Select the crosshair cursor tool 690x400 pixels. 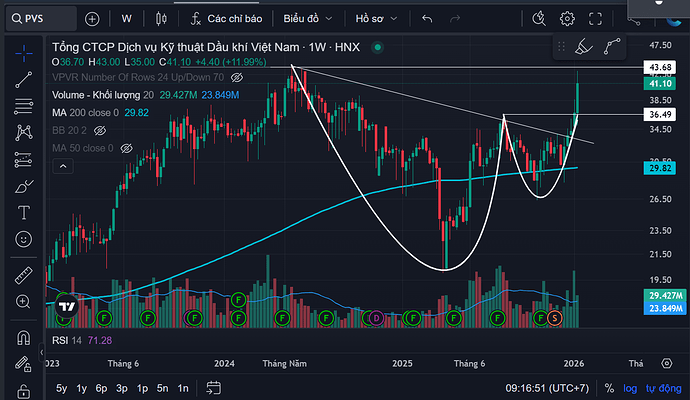point(24,53)
